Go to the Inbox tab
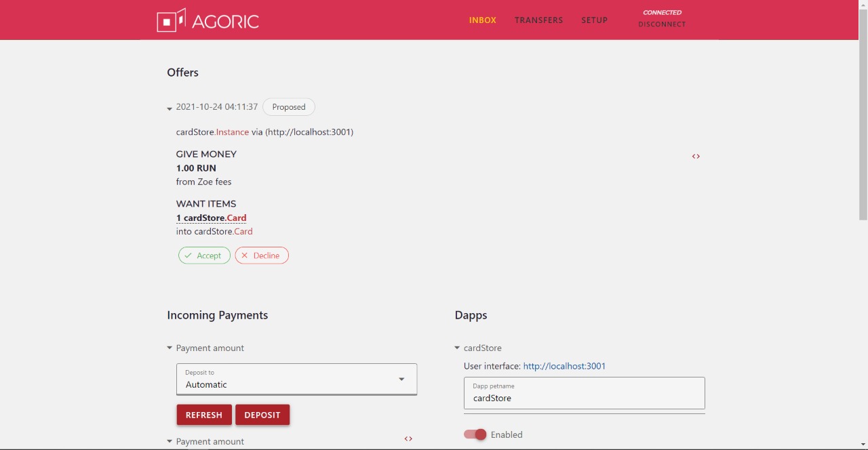Image resolution: width=868 pixels, height=450 pixels. click(483, 20)
